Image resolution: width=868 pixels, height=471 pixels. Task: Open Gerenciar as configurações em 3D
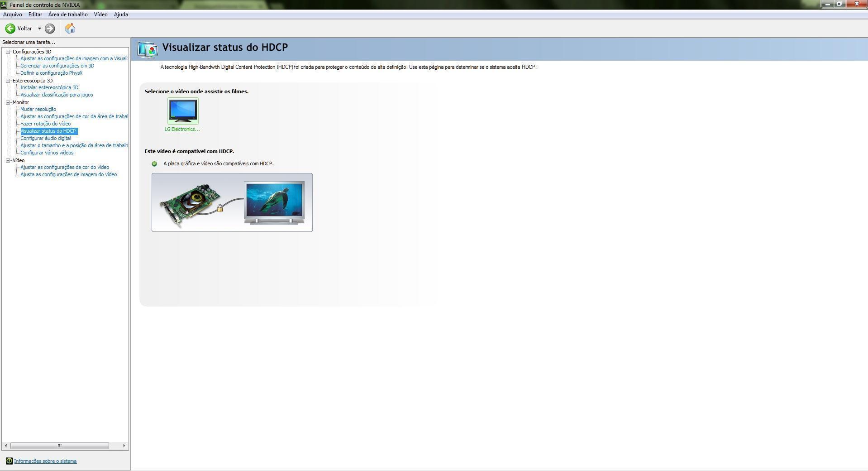(x=57, y=66)
